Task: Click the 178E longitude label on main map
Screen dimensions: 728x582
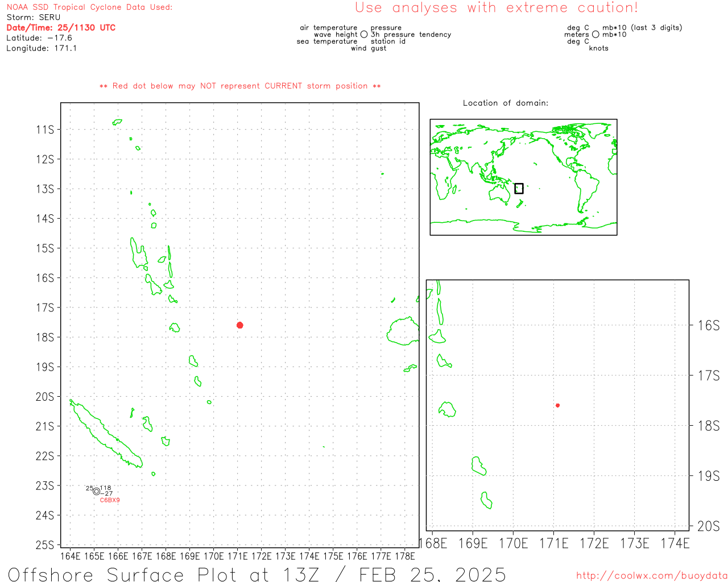Action: click(x=404, y=556)
